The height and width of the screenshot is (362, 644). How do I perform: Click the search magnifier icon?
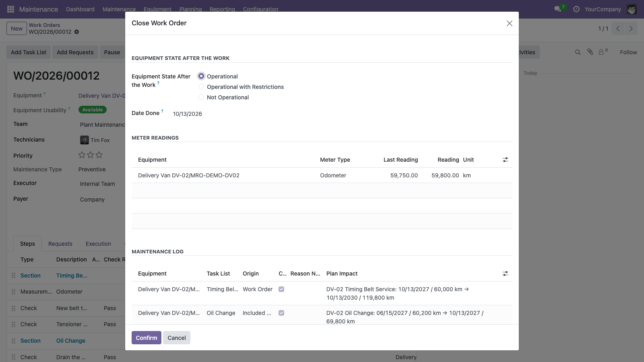click(578, 52)
